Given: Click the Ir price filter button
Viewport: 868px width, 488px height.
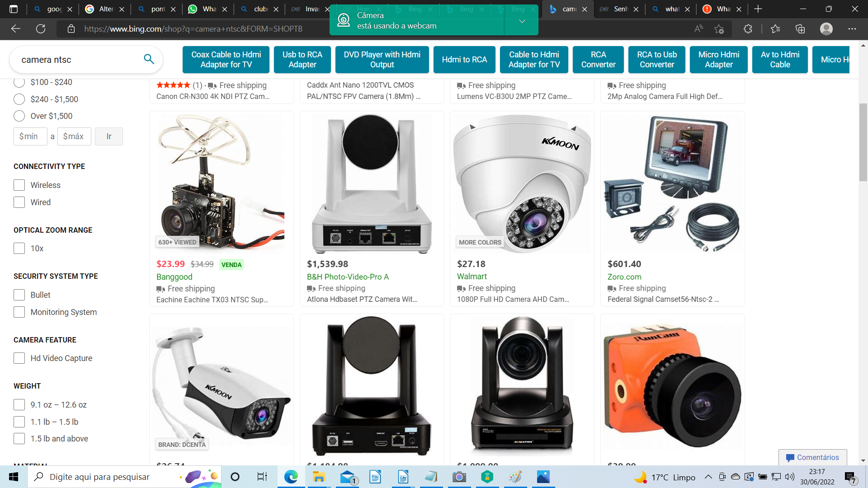Looking at the screenshot, I should pyautogui.click(x=109, y=136).
